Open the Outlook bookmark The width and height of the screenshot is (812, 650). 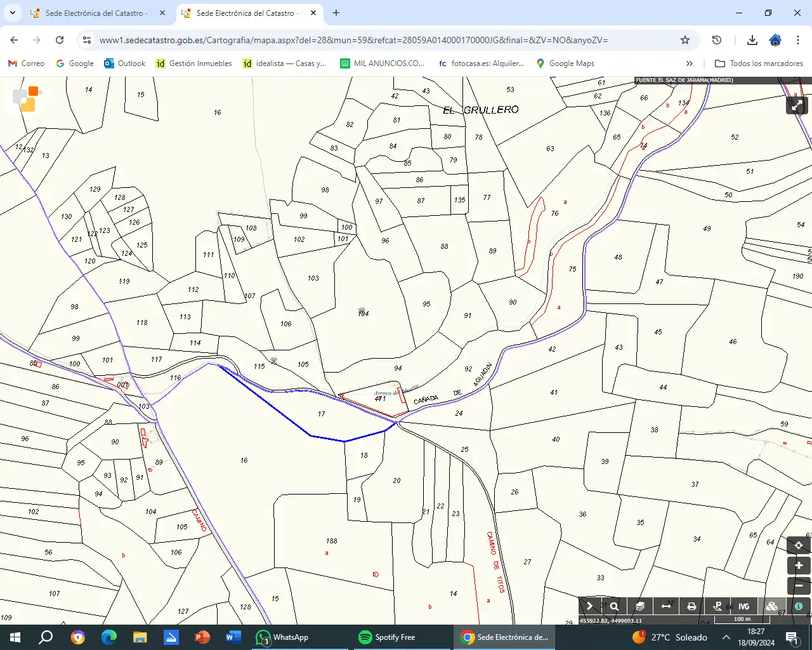(125, 63)
